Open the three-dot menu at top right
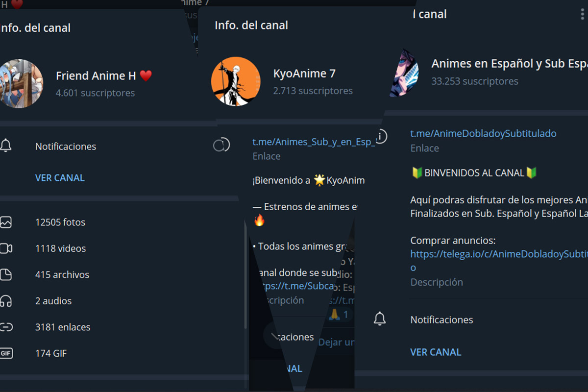 [x=583, y=14]
